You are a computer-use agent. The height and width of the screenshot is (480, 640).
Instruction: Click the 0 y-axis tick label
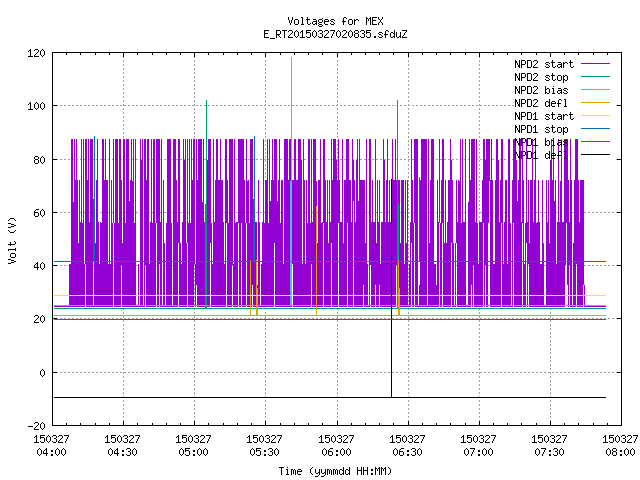(x=42, y=373)
